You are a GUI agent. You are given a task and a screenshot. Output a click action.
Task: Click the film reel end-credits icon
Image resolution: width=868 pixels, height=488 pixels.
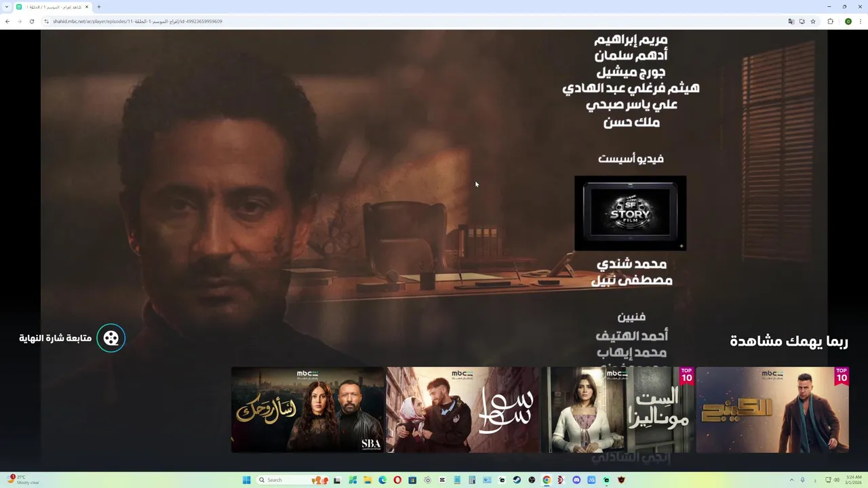tap(111, 338)
